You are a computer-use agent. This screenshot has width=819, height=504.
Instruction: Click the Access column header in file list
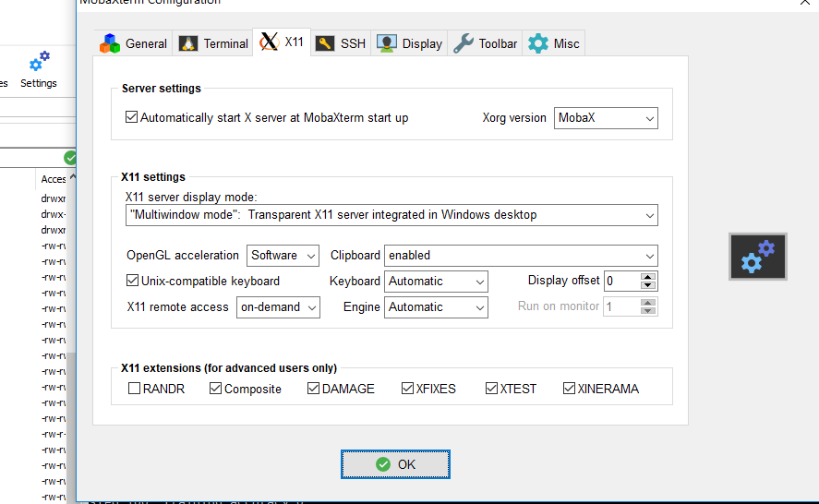coord(54,179)
